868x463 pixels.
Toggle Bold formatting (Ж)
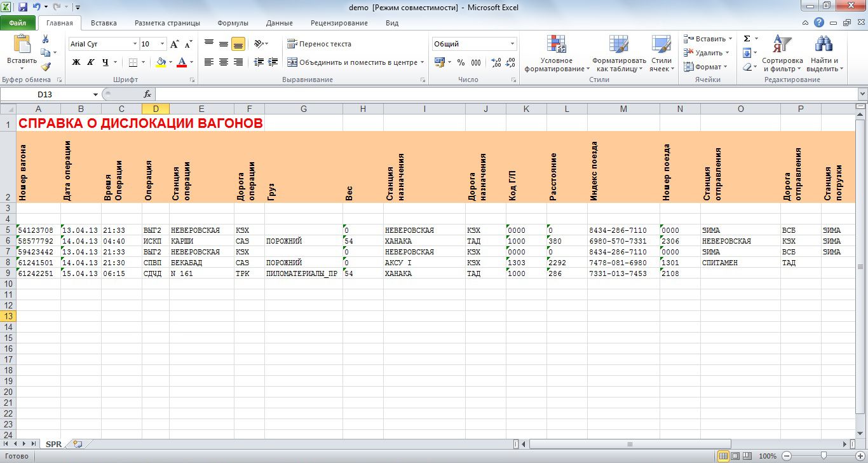(x=76, y=62)
